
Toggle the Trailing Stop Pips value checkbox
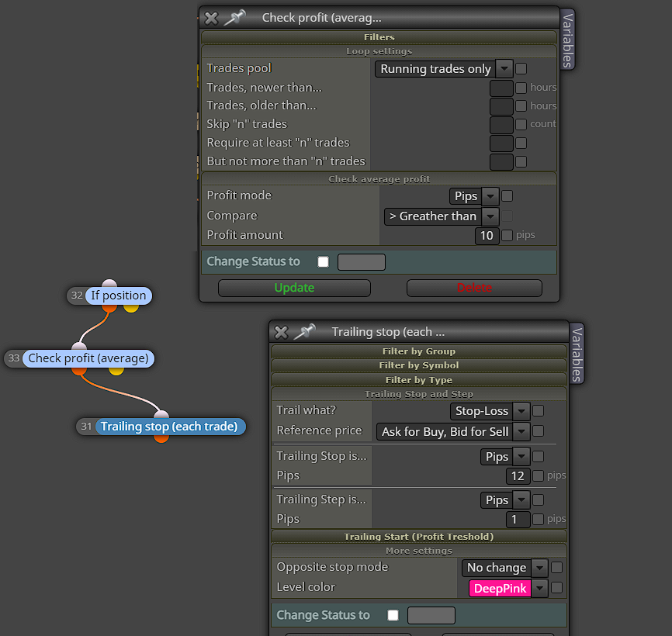click(x=539, y=475)
